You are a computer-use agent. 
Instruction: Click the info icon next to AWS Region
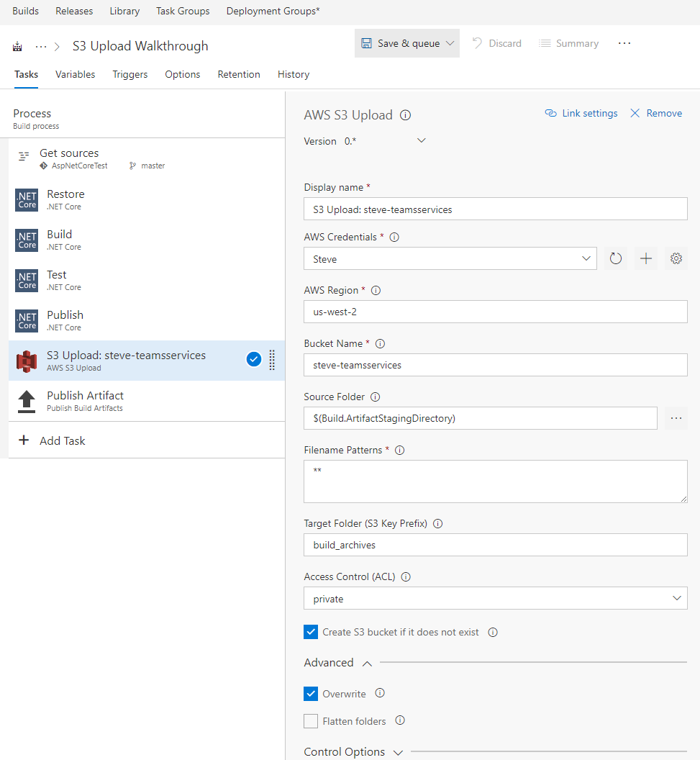point(376,290)
